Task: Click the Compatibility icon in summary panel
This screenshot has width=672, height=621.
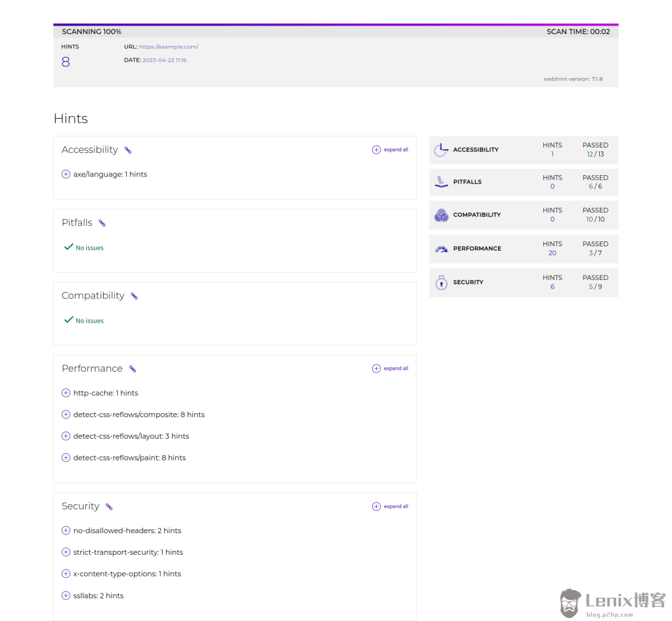Action: pos(440,215)
